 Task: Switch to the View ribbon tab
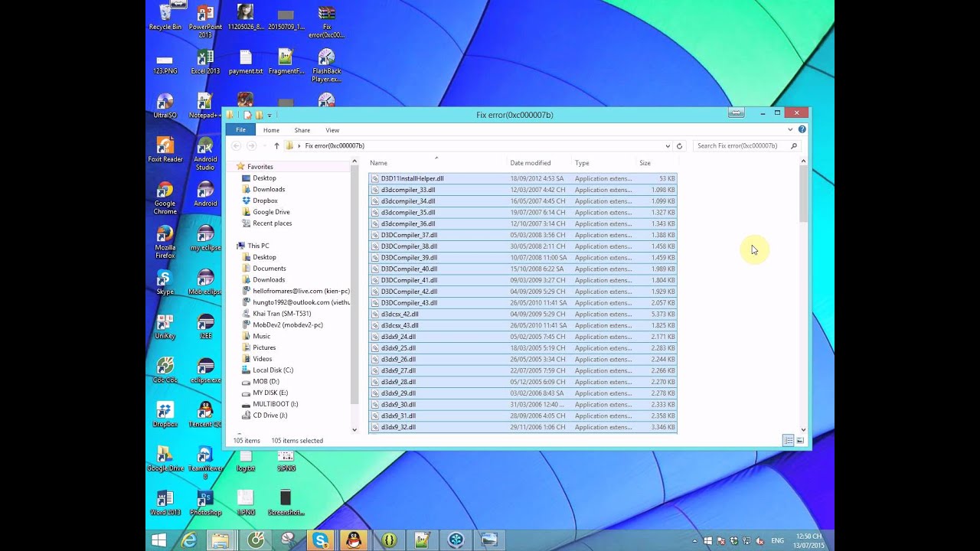(x=332, y=130)
